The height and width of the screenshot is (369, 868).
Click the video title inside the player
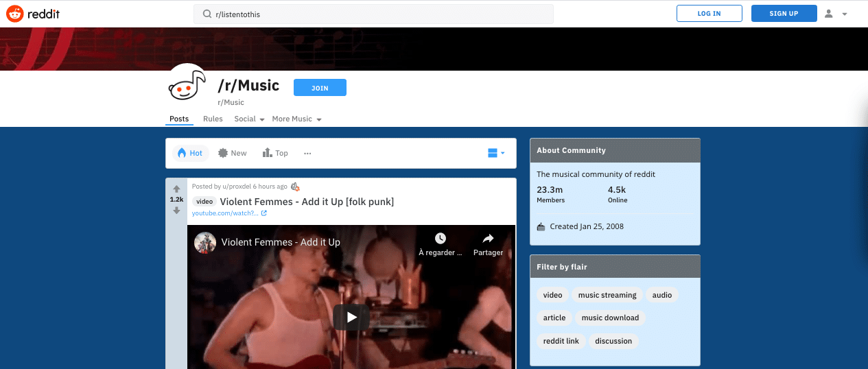(x=281, y=242)
